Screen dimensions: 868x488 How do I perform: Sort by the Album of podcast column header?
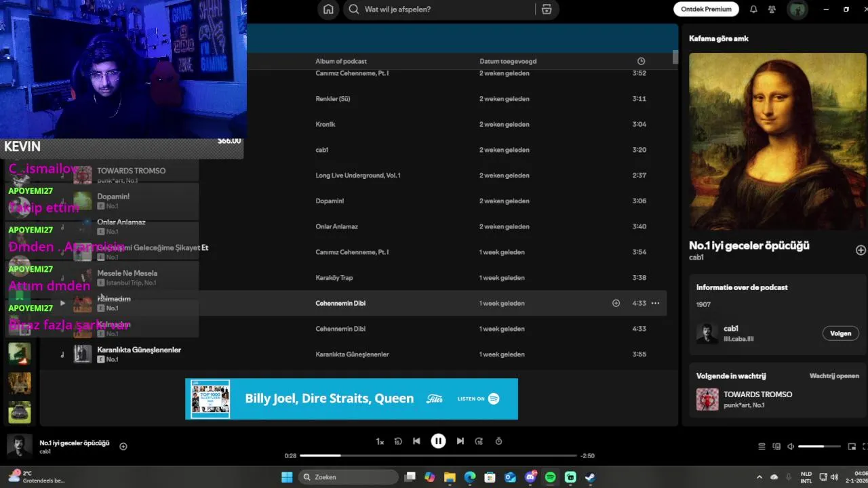[341, 61]
